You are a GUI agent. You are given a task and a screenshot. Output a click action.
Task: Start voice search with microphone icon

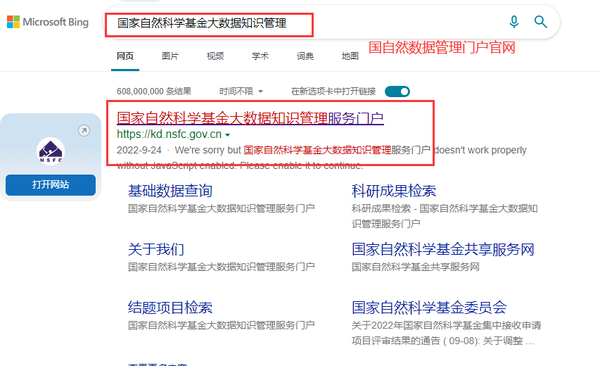coord(514,22)
